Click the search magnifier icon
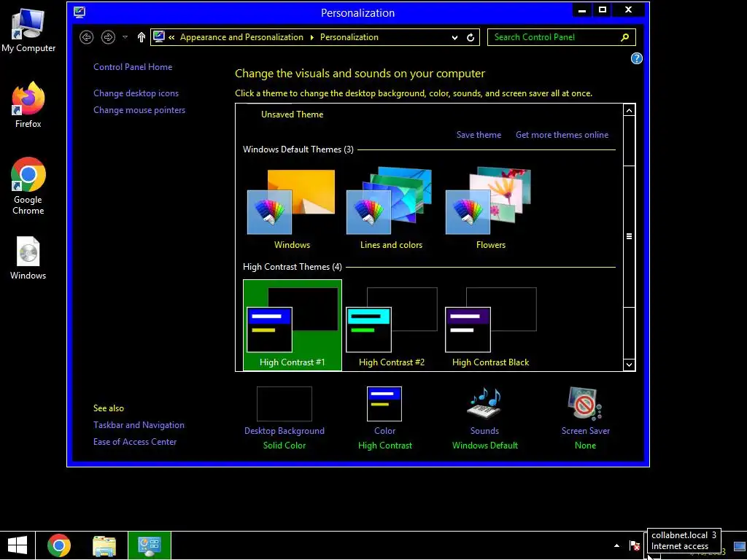 pos(625,37)
